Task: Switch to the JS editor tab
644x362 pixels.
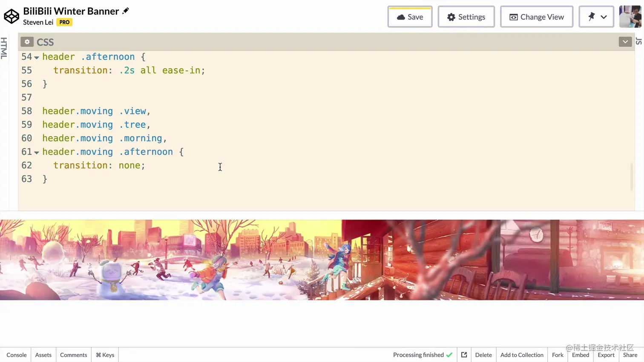Action: point(638,41)
